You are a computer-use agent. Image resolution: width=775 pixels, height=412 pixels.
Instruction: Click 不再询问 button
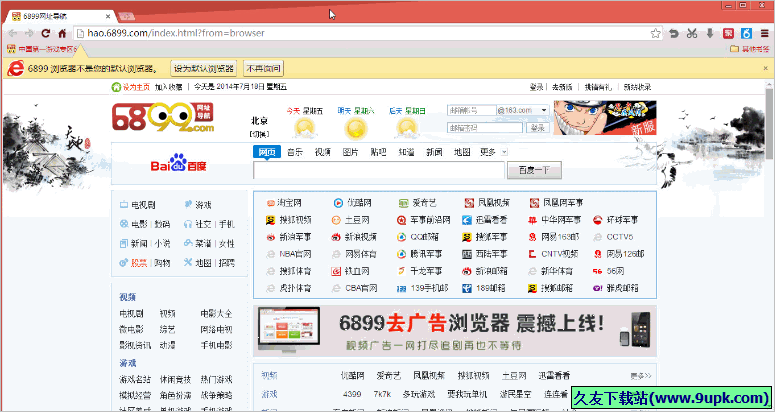click(263, 69)
